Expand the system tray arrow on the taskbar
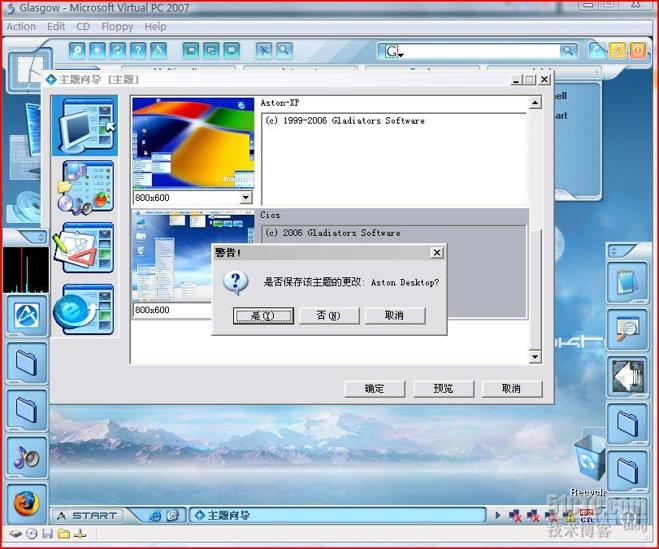The image size is (659, 549). click(x=498, y=515)
